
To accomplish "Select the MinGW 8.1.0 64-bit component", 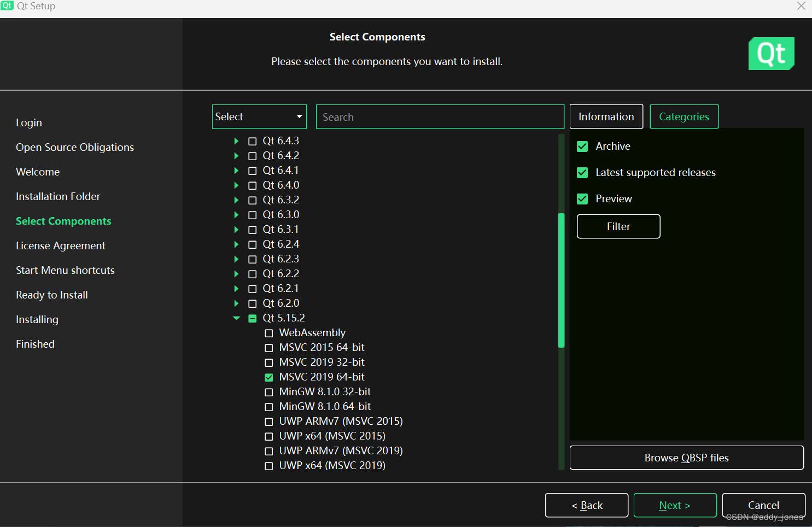I will 268,407.
